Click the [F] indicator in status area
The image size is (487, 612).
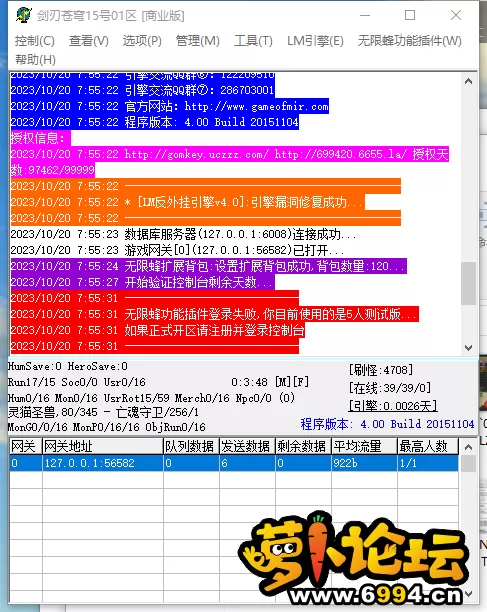pos(301,382)
